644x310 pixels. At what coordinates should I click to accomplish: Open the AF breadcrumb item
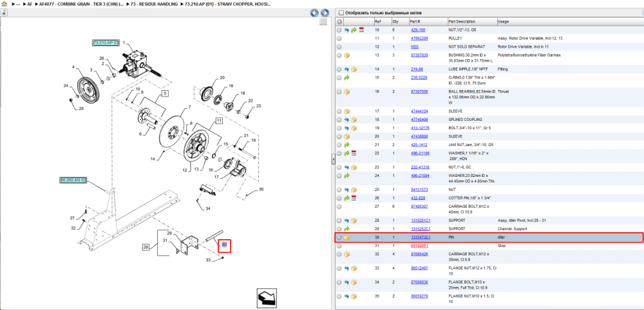[30, 4]
